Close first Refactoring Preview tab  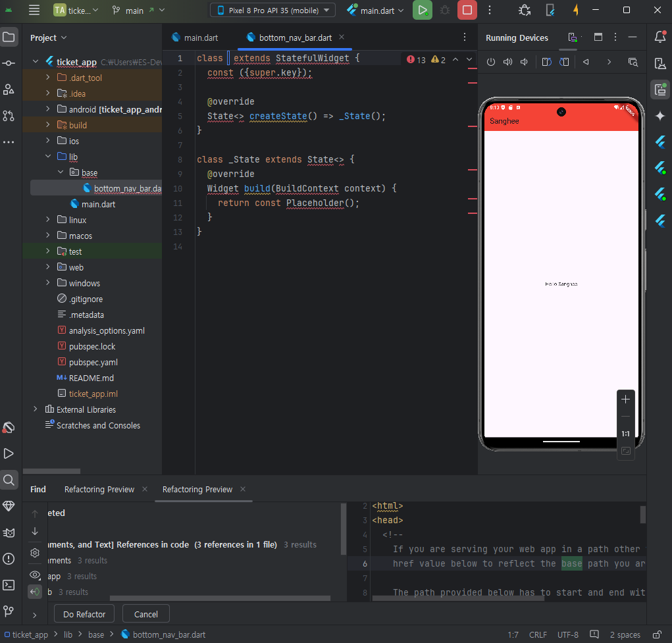[x=145, y=489]
